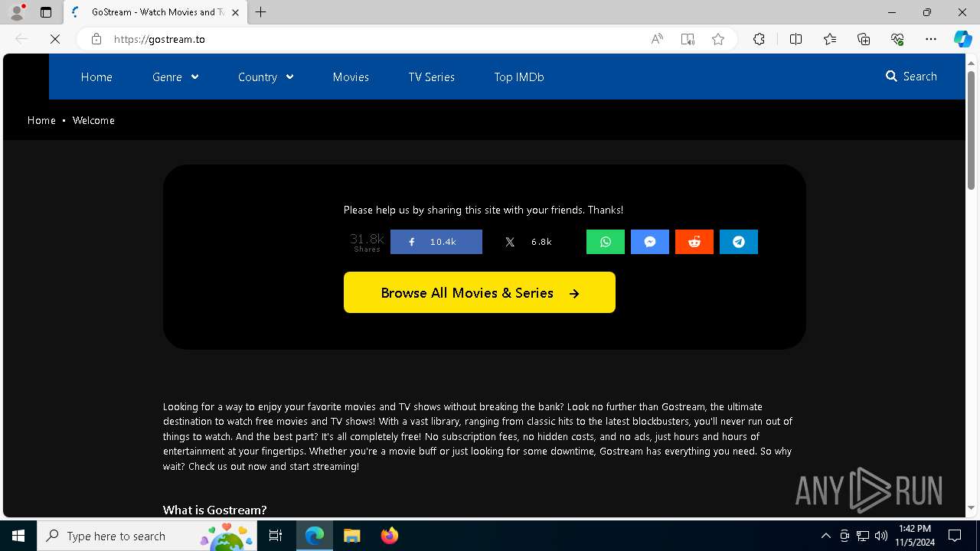
Task: Open Edge Settings and more menu
Action: [x=931, y=39]
